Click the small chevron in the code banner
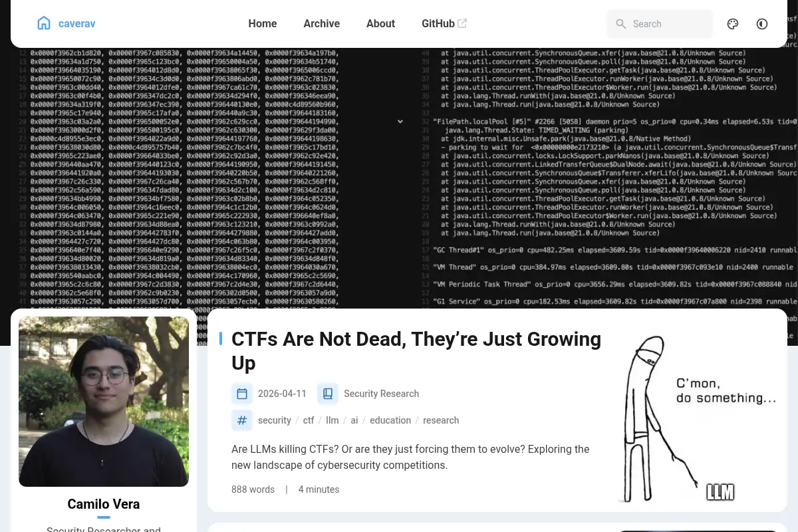Viewport: 798px width, 532px height. pos(400,122)
